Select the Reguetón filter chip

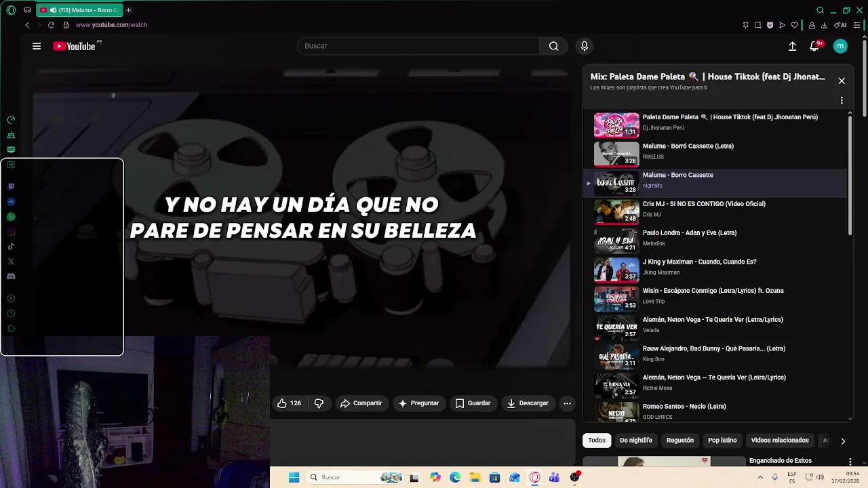680,441
